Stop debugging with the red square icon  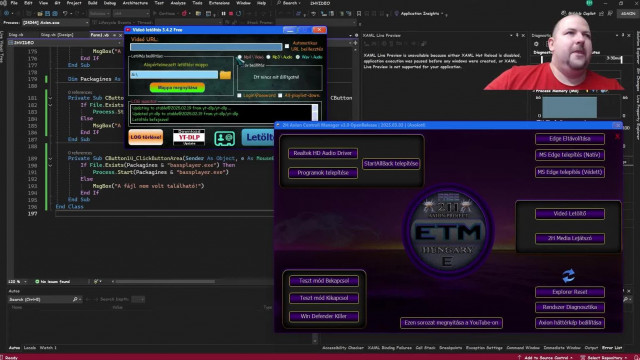click(x=231, y=13)
